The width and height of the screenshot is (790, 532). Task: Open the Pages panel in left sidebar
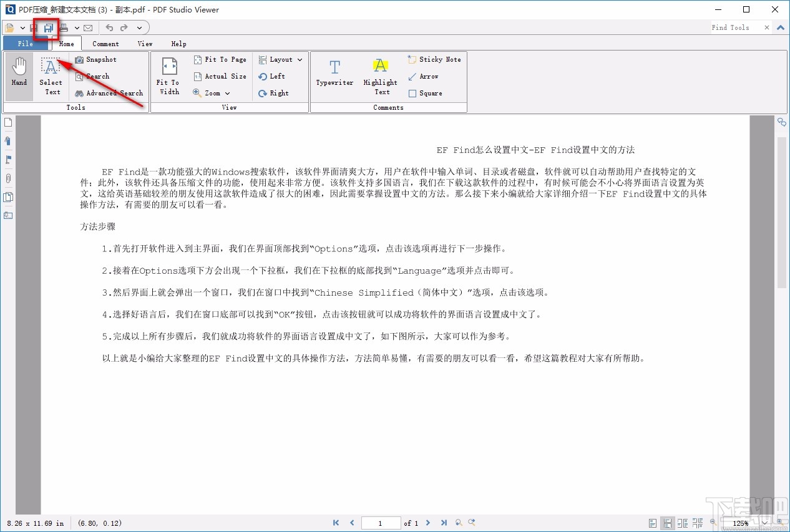click(x=8, y=122)
